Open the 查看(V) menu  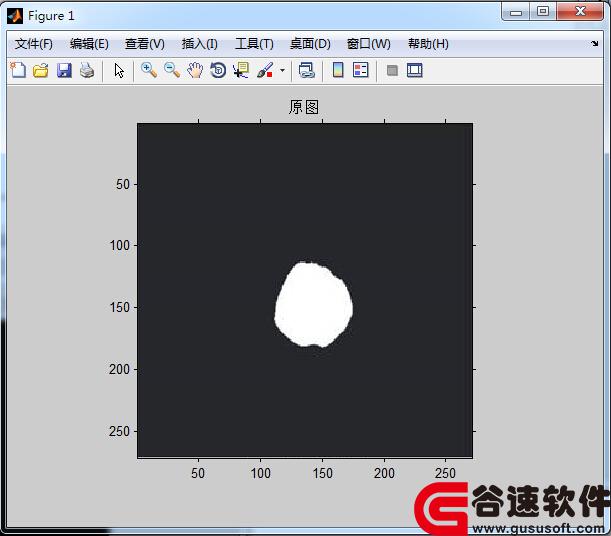pos(145,44)
